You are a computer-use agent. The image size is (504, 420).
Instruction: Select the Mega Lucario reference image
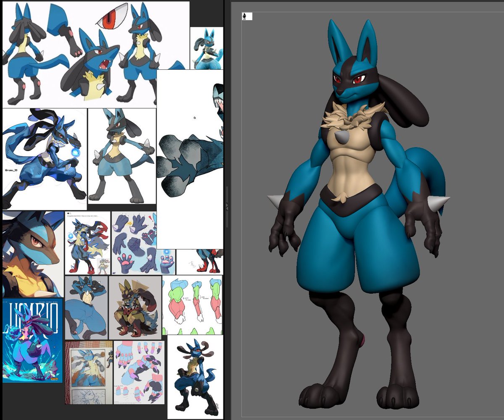(87, 243)
